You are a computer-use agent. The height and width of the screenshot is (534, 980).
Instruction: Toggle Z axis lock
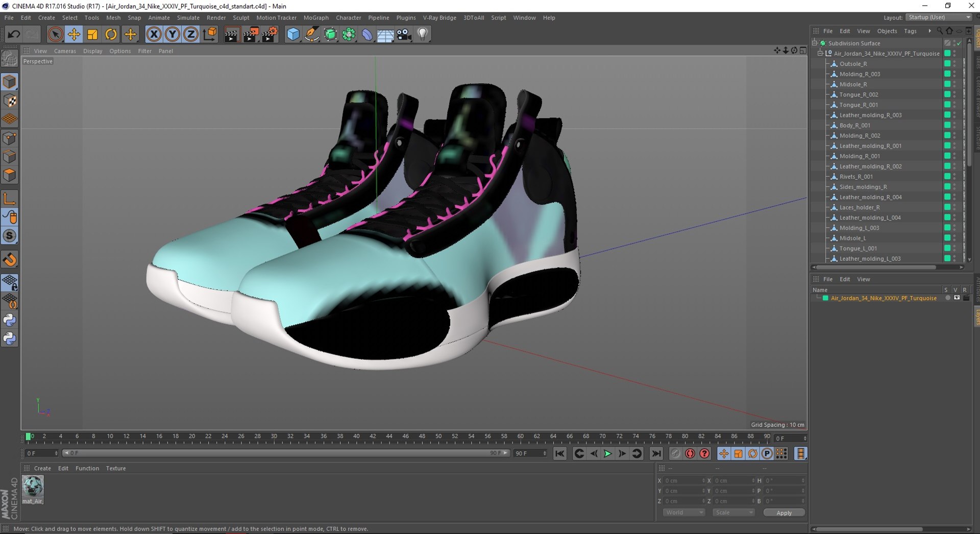(190, 34)
